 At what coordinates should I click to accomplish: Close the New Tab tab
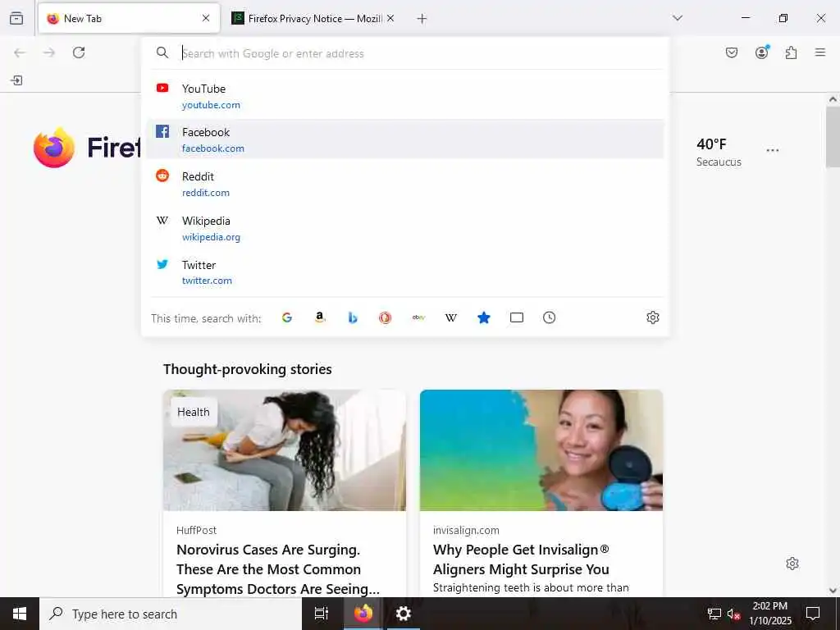pyautogui.click(x=206, y=18)
